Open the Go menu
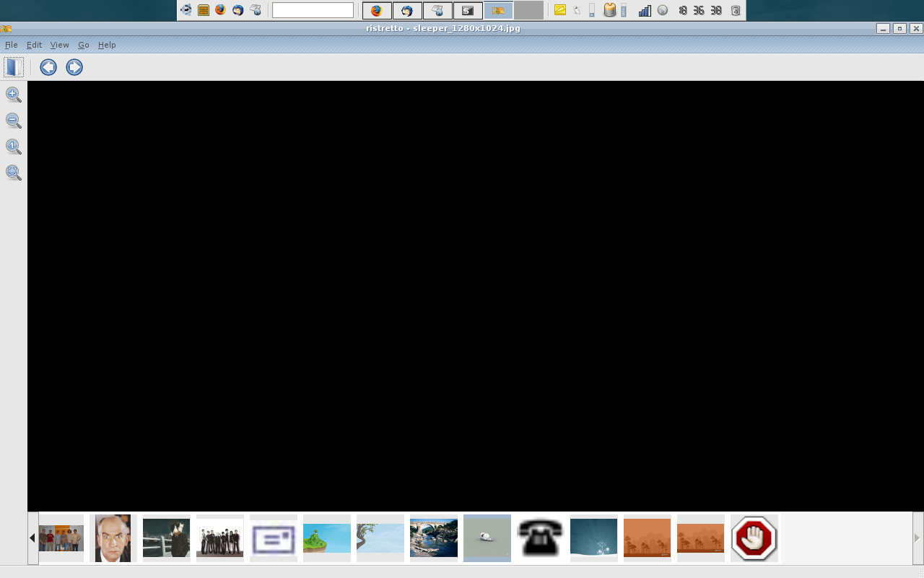 click(x=84, y=45)
